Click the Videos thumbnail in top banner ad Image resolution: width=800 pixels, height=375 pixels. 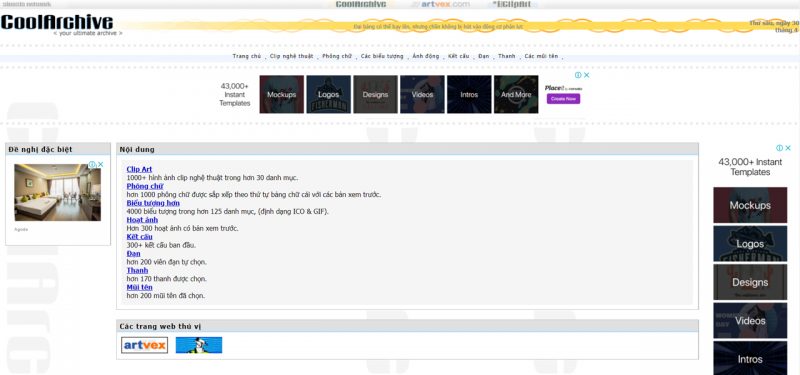coord(422,94)
